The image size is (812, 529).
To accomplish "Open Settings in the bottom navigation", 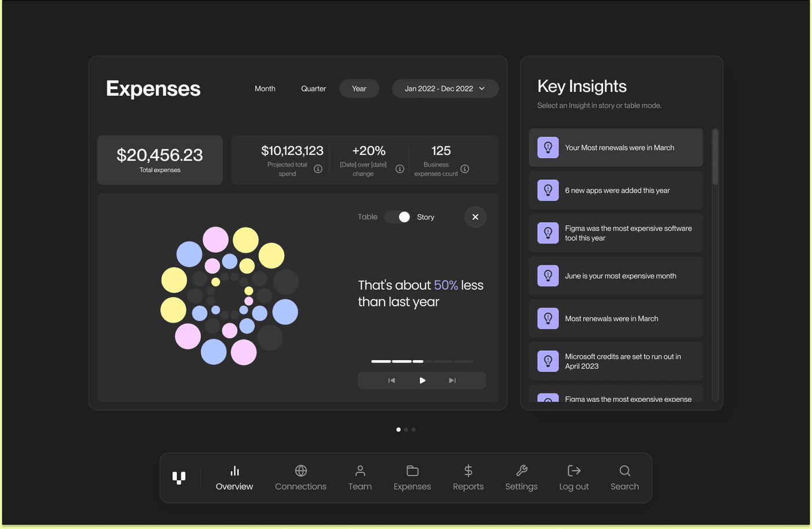I will pos(521,478).
